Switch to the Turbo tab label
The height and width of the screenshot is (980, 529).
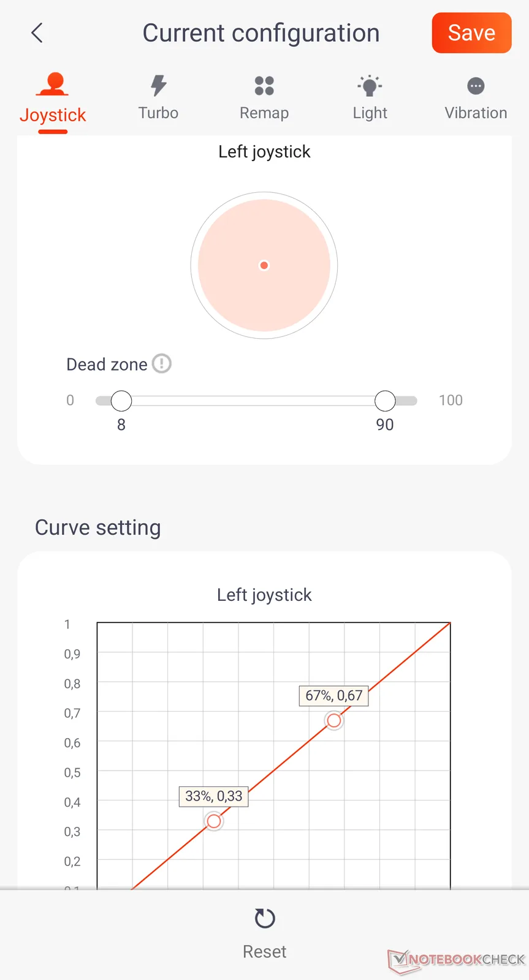tap(158, 113)
